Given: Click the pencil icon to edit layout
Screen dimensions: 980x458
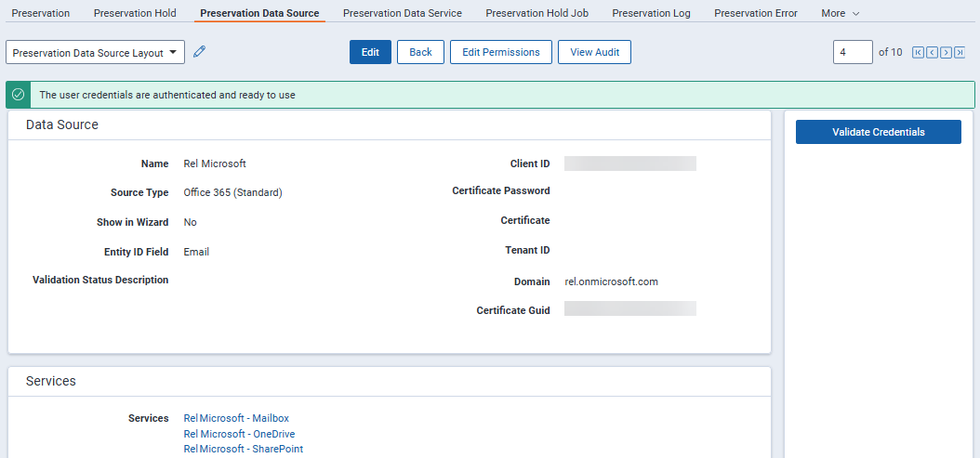Looking at the screenshot, I should 199,52.
